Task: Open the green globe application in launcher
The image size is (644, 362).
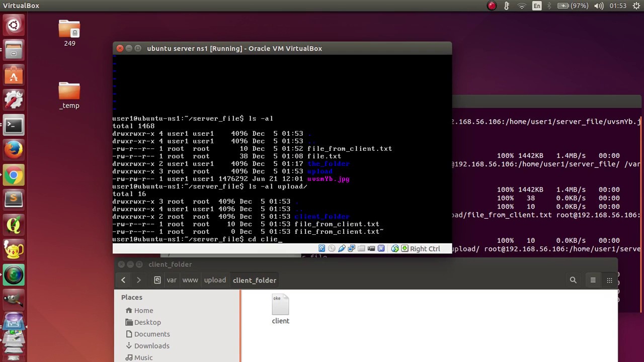Action: click(x=14, y=276)
